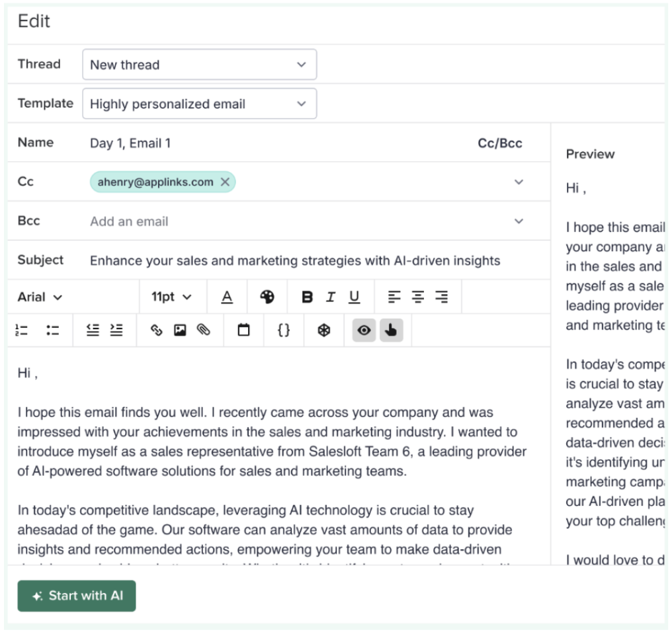Click the misspelled word 'ahesadad' in editor

point(48,530)
